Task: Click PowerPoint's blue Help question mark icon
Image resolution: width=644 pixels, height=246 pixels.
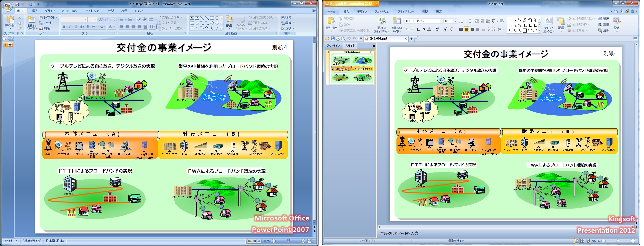Action: pos(314,11)
